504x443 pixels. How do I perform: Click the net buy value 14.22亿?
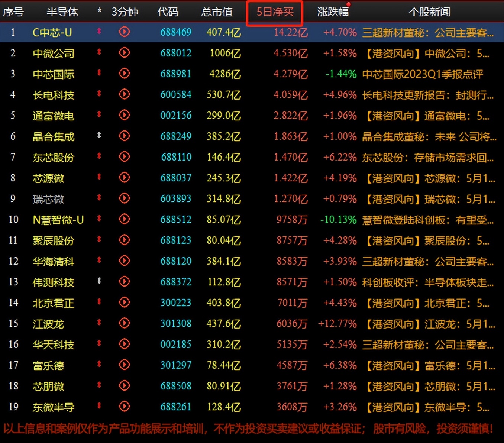tap(291, 32)
